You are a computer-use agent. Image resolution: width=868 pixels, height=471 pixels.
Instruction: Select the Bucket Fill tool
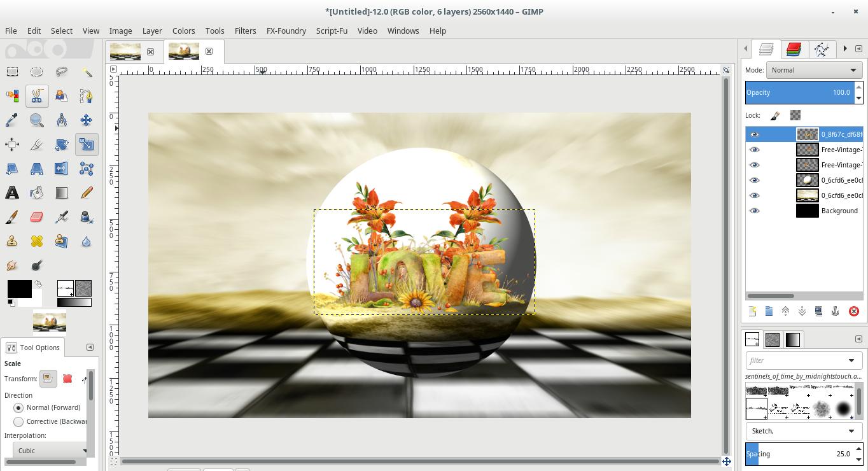(x=37, y=193)
